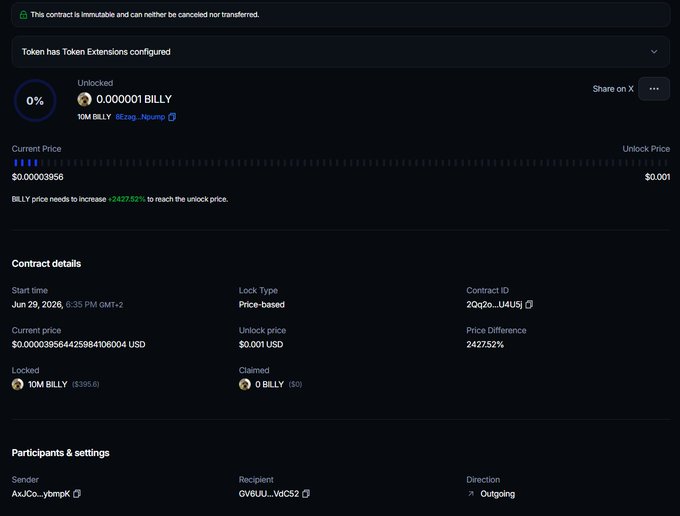Click the green lock icon in immutable notice
680x516 pixels.
[x=23, y=15]
